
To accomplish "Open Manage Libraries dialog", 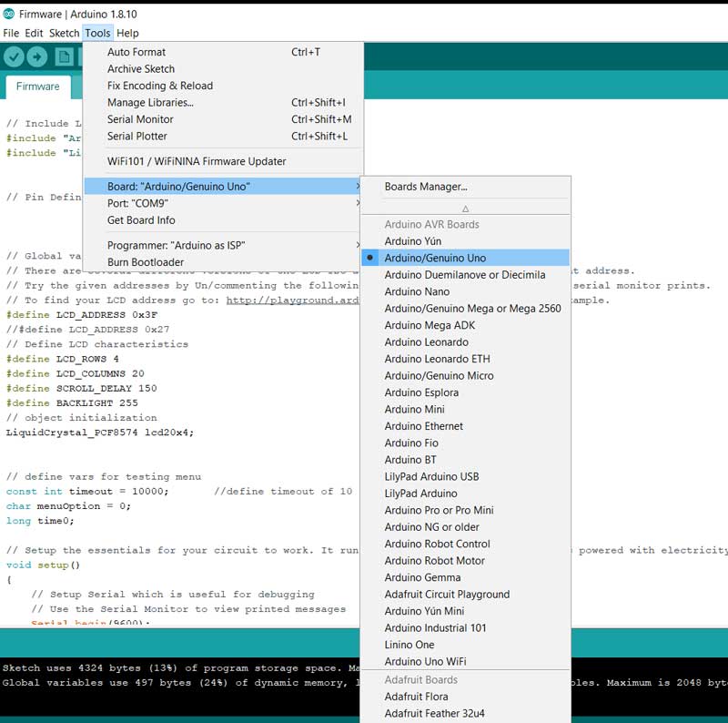I will point(223,102).
